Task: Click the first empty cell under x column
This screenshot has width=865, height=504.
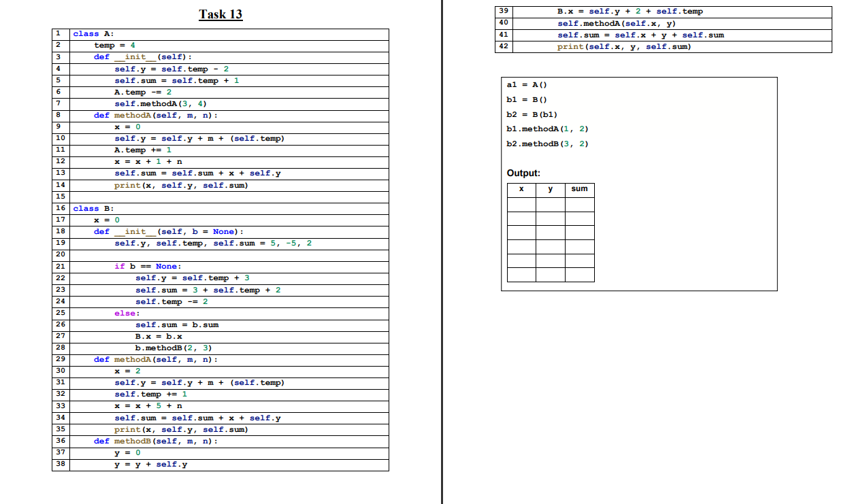Action: tap(521, 204)
